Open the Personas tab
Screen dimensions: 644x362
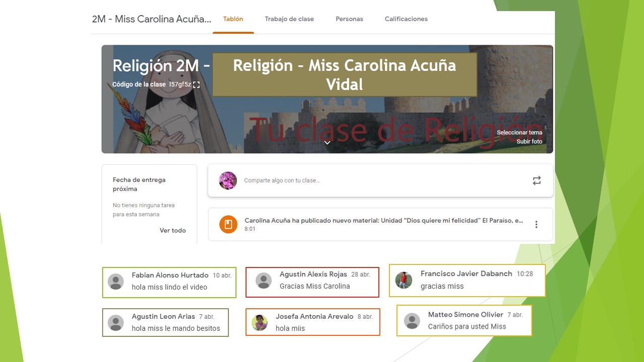(349, 19)
